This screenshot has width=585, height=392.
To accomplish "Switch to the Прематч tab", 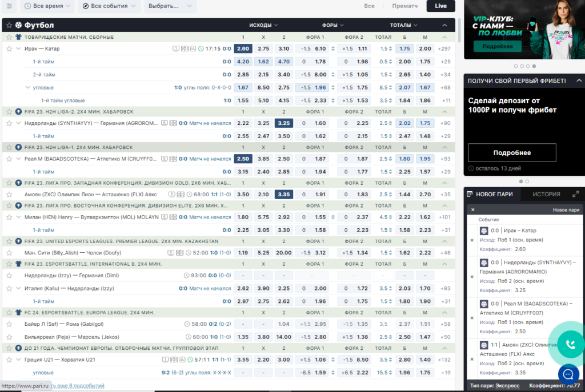I will point(405,6).
